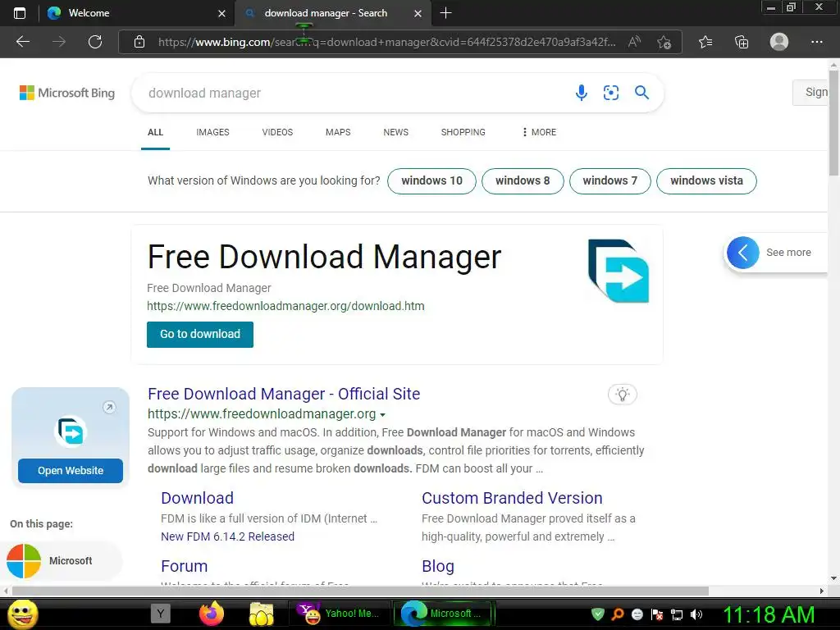
Task: Open the tab actions menu icon
Action: coord(20,13)
